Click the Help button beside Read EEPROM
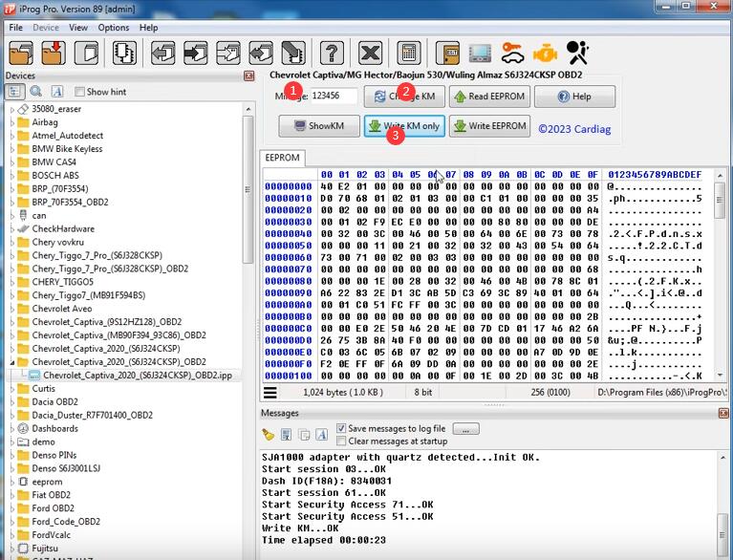Screen dimensions: 733x560 574,97
